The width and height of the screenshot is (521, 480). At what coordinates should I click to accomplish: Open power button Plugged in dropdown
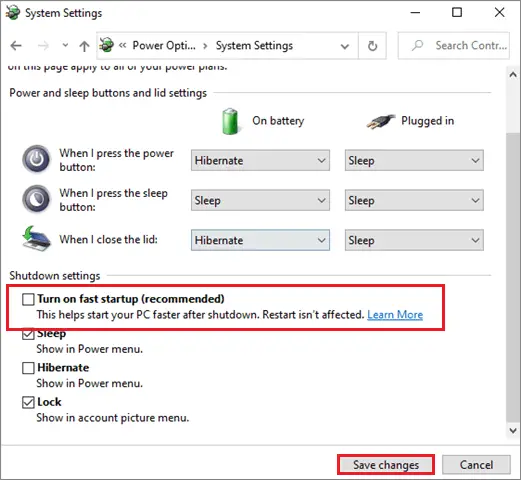[414, 160]
